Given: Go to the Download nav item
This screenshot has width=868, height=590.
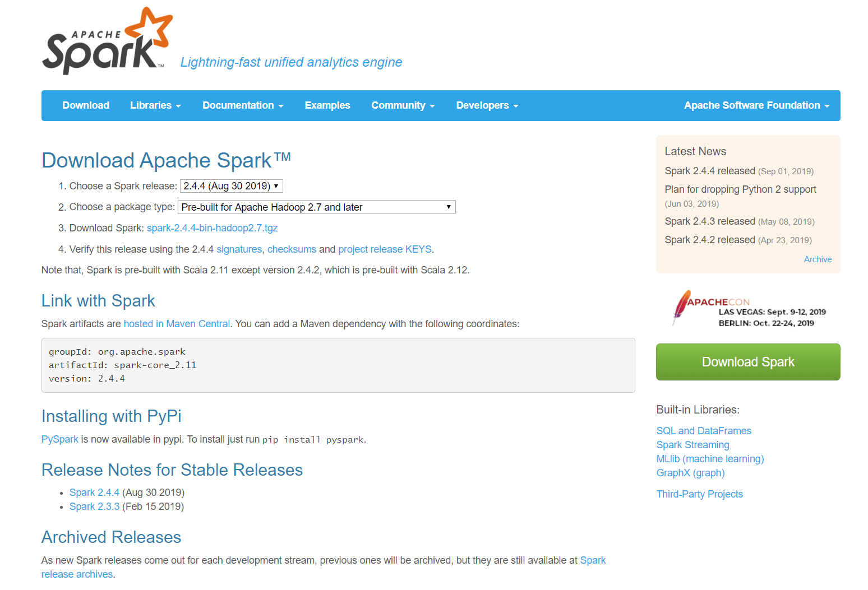Looking at the screenshot, I should click(x=86, y=105).
